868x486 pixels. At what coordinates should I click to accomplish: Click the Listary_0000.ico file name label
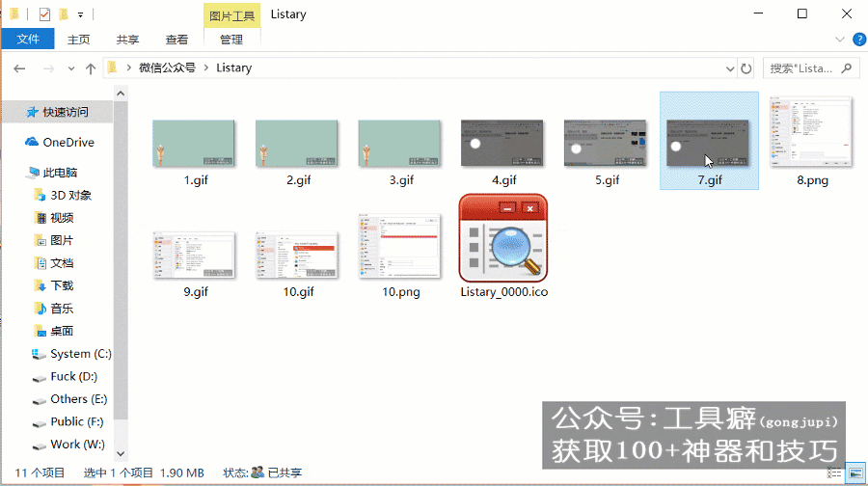click(x=504, y=292)
